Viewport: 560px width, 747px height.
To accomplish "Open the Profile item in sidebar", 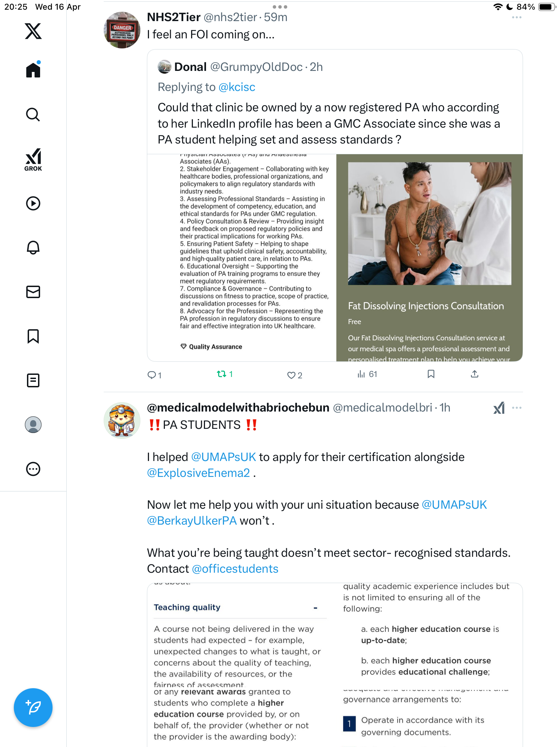I will (33, 425).
